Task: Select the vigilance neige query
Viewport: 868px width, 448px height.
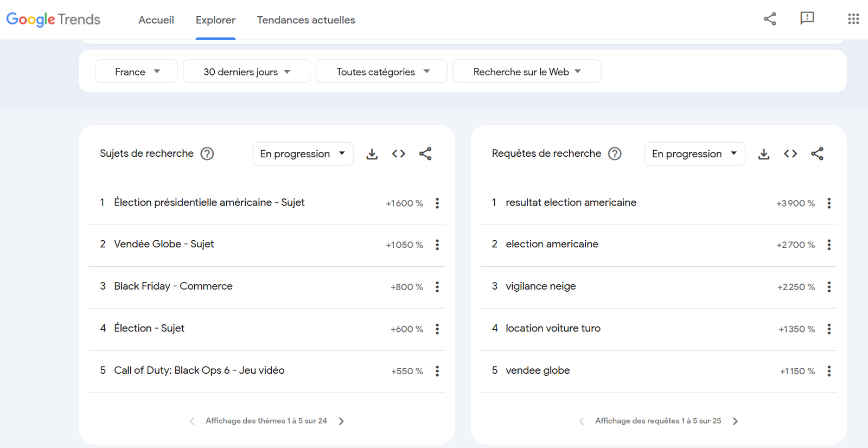Action: coord(541,286)
